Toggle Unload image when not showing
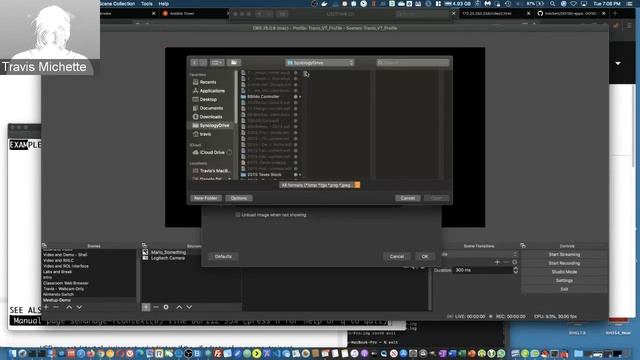Screen dimensions: 640x360 tap(238, 215)
